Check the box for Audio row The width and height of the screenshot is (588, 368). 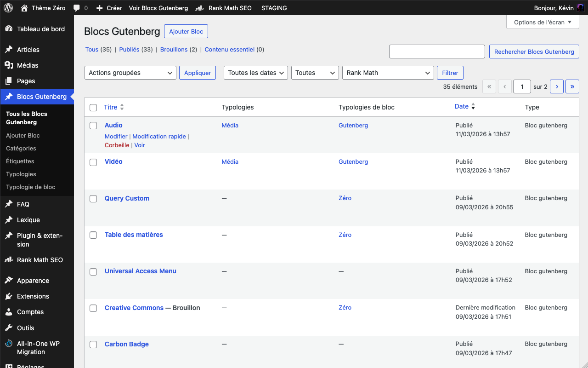93,126
